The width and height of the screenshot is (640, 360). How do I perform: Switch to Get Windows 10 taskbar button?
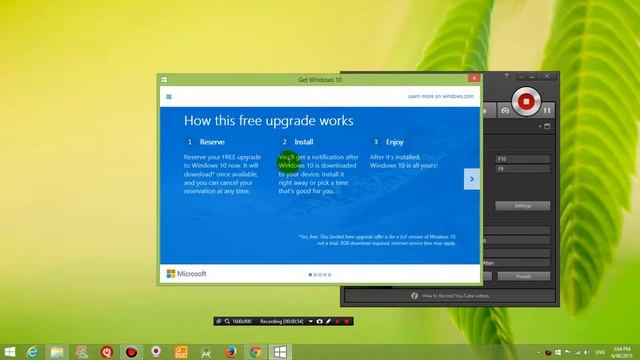pos(280,352)
